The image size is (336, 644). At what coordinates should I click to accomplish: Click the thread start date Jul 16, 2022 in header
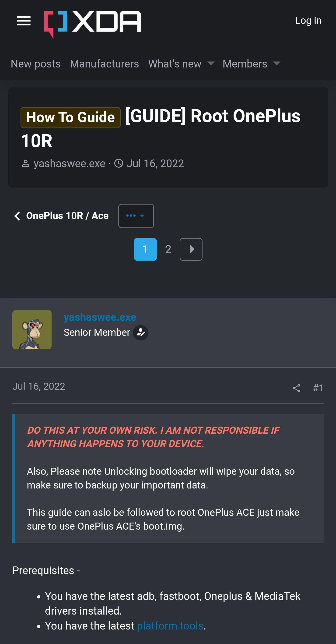(x=155, y=163)
